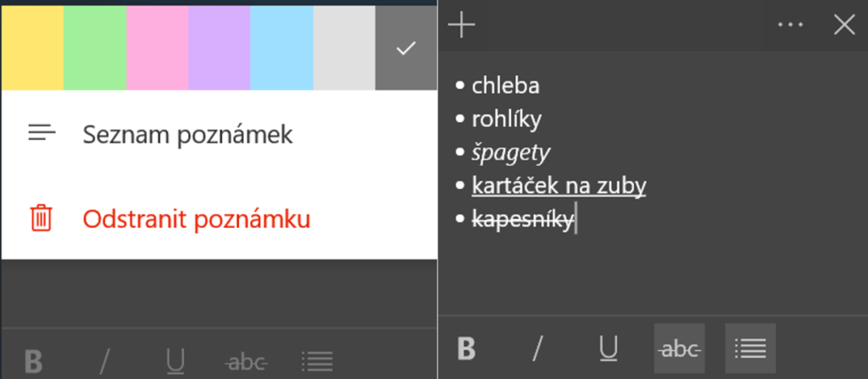
Task: Pick the purple note color
Action: click(x=220, y=47)
